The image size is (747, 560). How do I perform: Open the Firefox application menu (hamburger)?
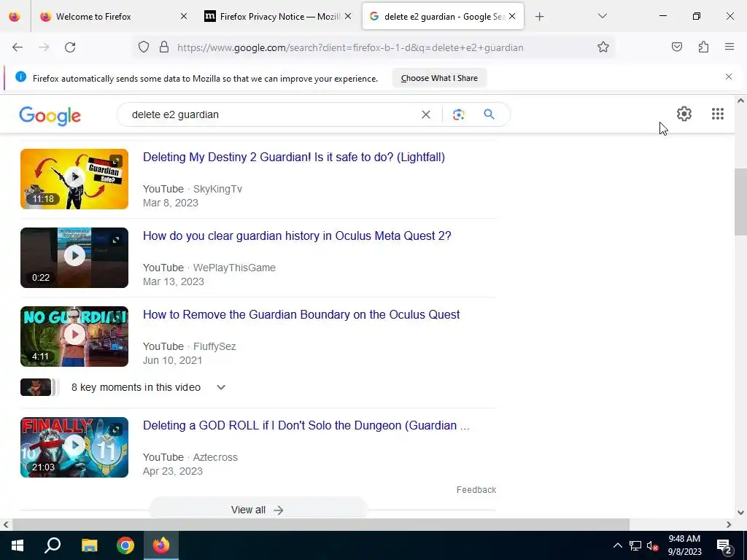729,47
